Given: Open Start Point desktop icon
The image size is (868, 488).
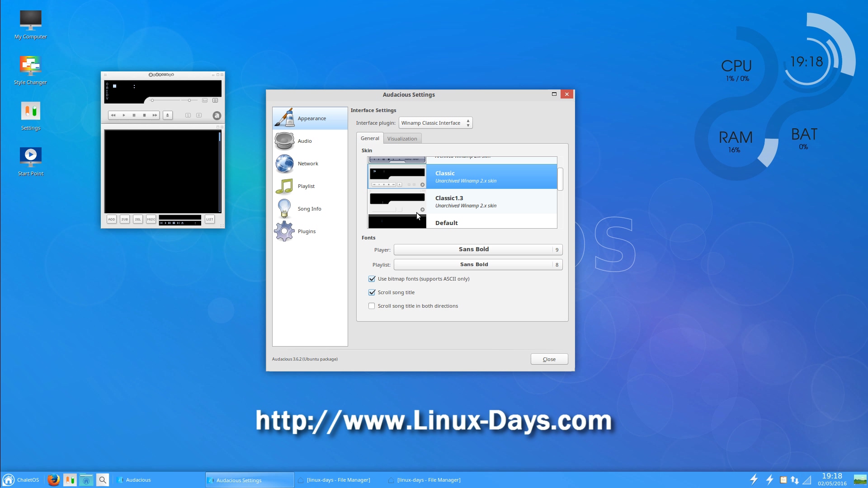Looking at the screenshot, I should (31, 162).
